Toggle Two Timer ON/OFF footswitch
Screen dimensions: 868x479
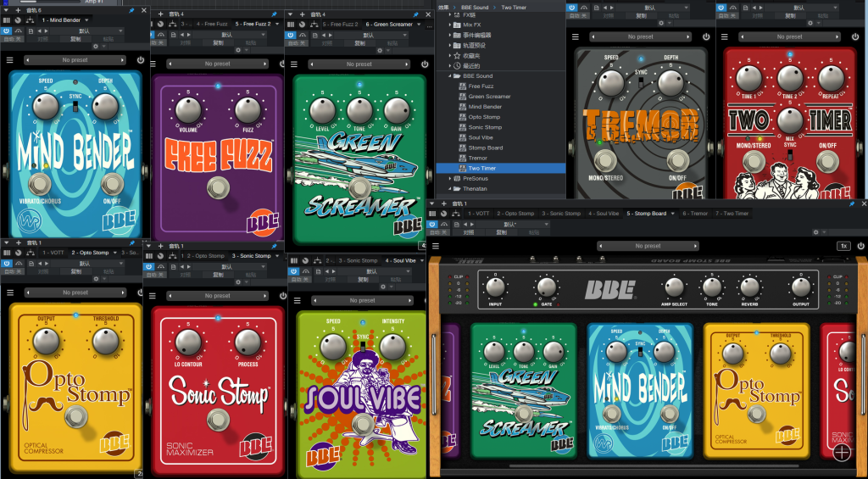tap(827, 162)
